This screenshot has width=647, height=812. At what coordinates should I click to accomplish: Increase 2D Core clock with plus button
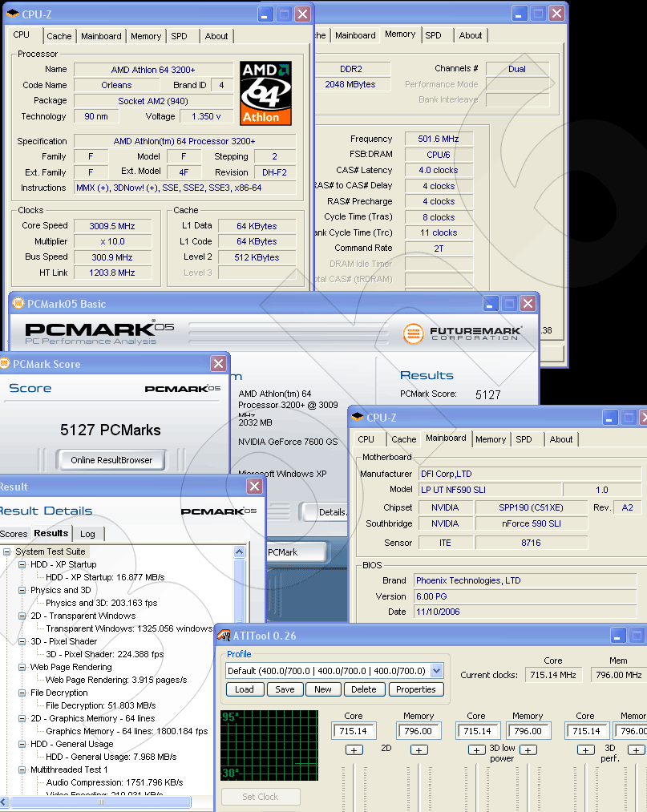354,749
